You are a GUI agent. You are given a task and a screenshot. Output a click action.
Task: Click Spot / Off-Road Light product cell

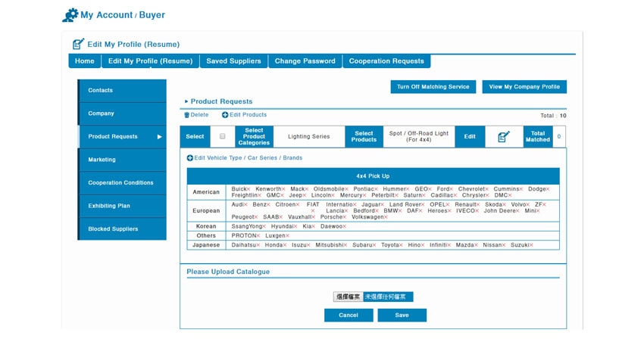(x=419, y=137)
